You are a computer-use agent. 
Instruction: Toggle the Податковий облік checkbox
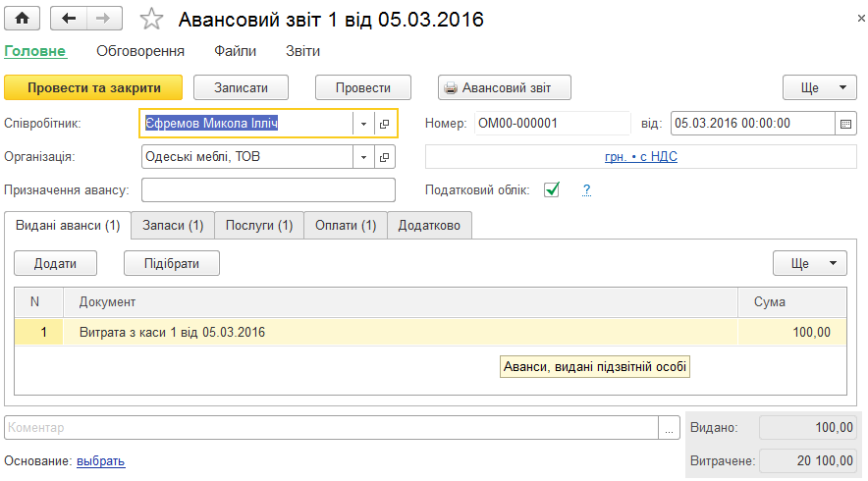click(x=552, y=189)
